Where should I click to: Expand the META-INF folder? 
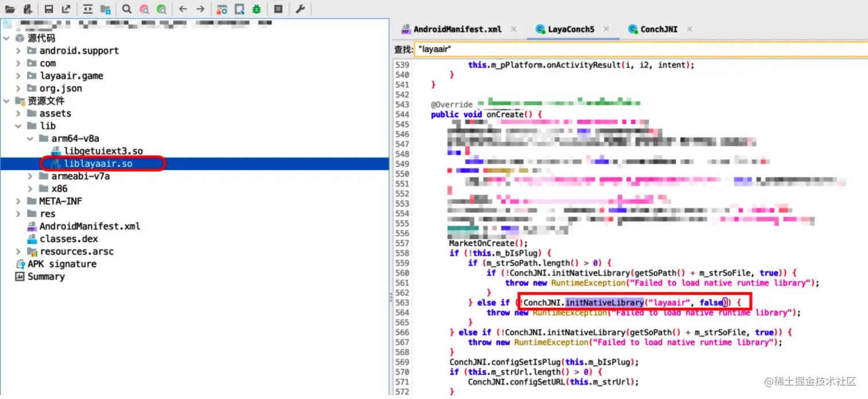[18, 202]
